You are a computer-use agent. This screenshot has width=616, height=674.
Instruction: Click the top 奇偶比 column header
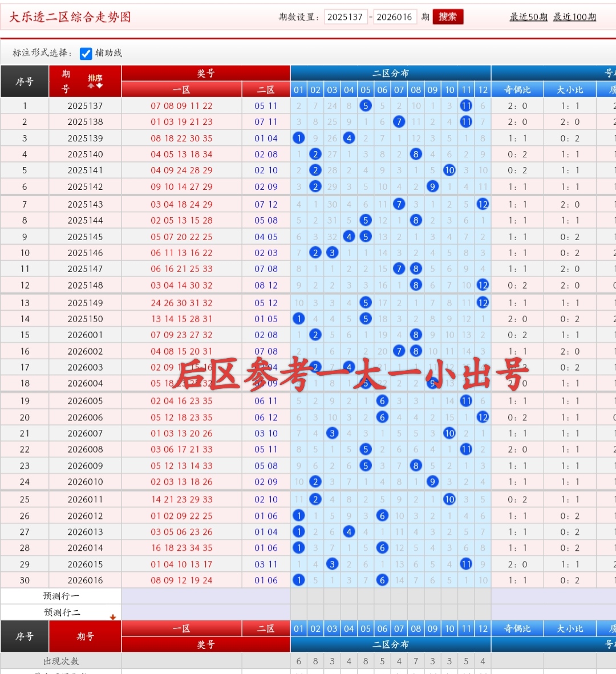point(517,90)
